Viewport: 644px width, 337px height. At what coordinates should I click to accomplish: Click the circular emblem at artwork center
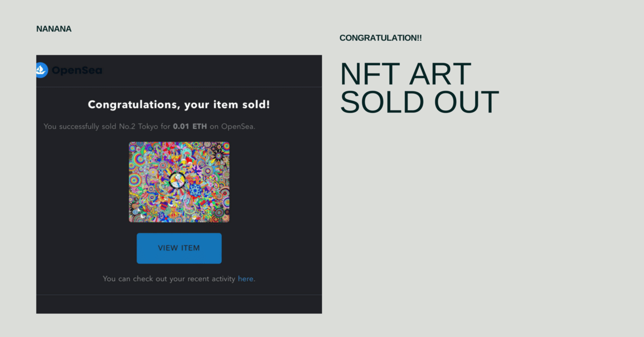tap(177, 180)
